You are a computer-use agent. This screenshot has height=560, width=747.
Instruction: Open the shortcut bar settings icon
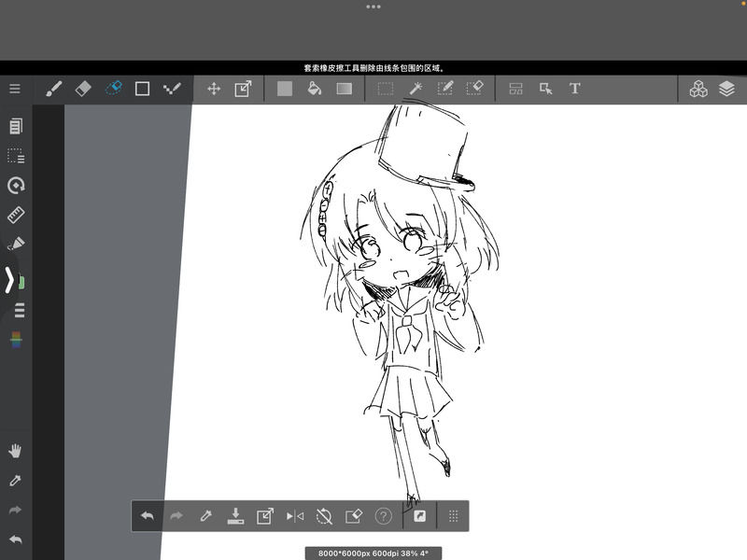419,516
